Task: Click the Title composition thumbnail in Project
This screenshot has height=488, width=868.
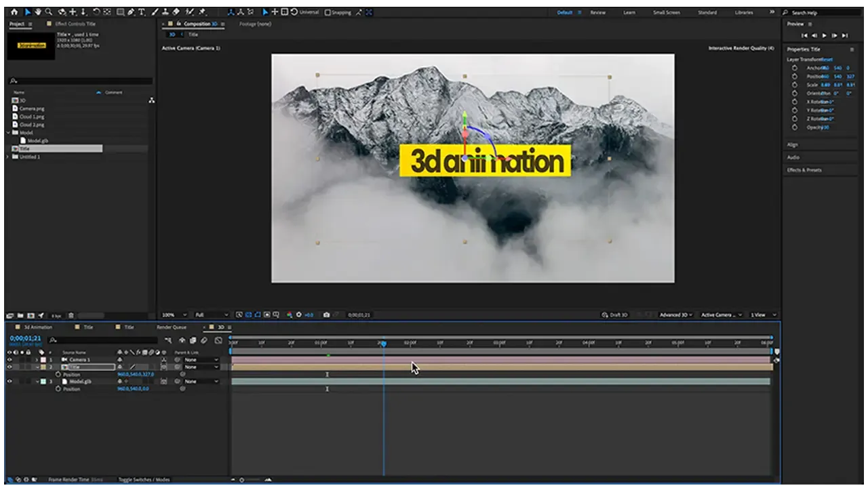Action: (31, 45)
